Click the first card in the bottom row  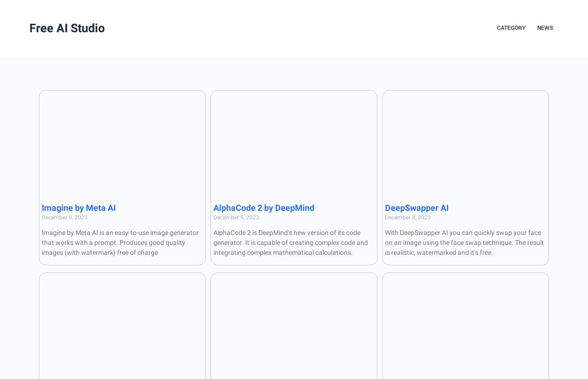(122, 327)
